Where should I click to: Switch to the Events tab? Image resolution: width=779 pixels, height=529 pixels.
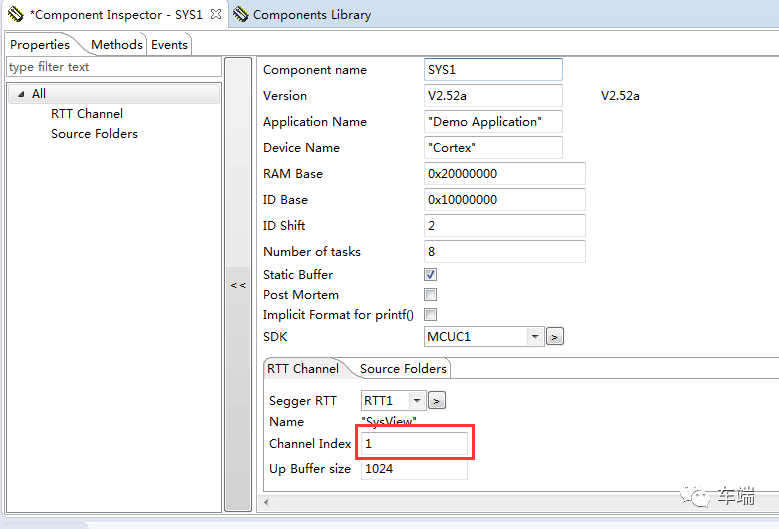[x=169, y=45]
